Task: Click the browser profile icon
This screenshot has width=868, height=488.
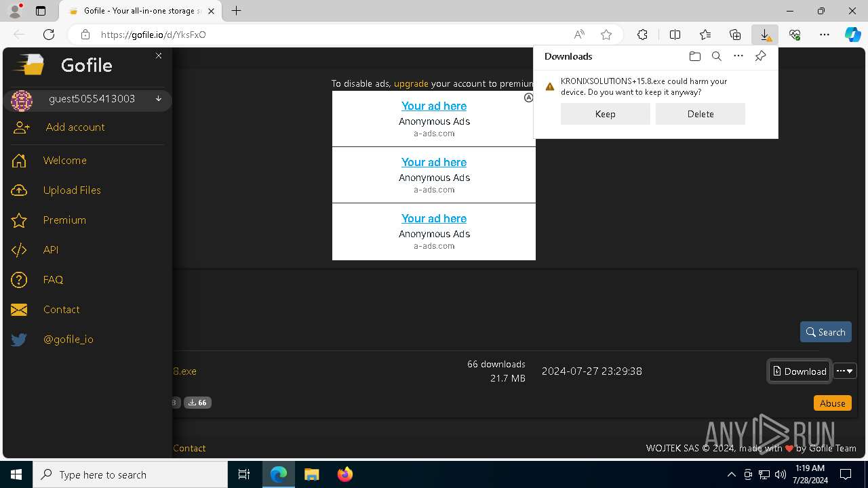Action: (x=15, y=11)
